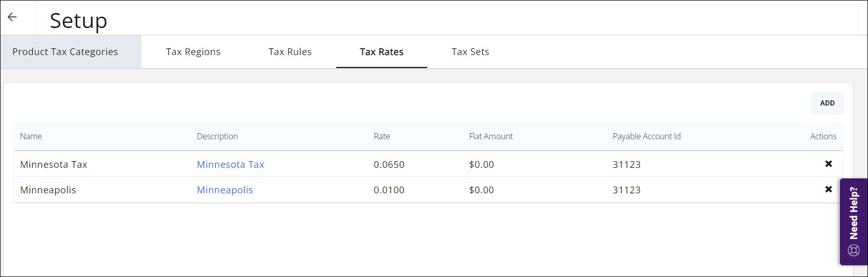Open the Minnesota Tax description link
This screenshot has height=277, width=868.
tap(230, 165)
